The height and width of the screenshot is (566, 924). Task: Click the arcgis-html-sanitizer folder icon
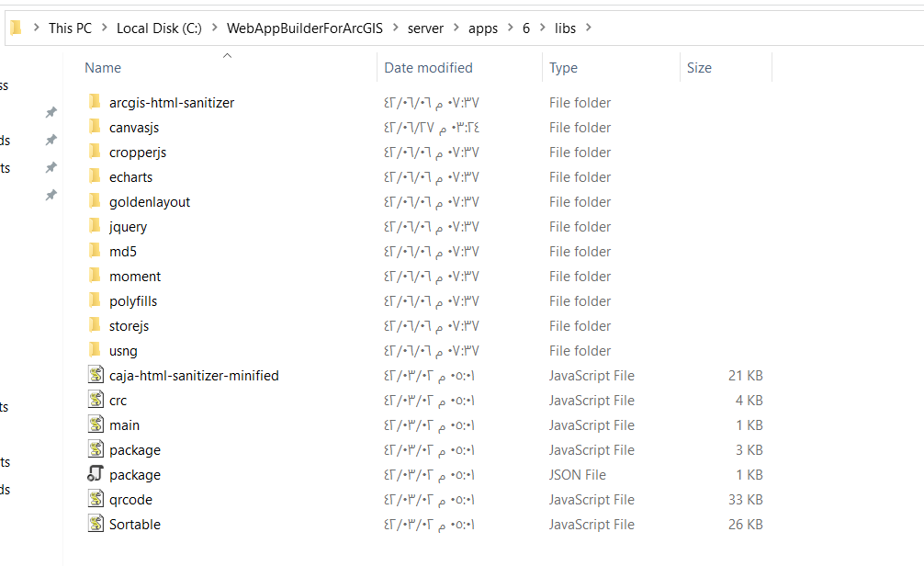pyautogui.click(x=95, y=102)
